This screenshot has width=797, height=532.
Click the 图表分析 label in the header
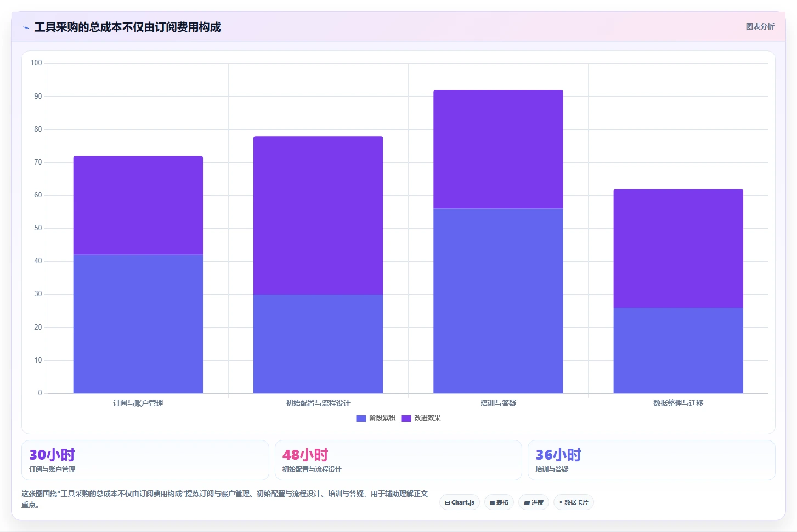(x=760, y=26)
